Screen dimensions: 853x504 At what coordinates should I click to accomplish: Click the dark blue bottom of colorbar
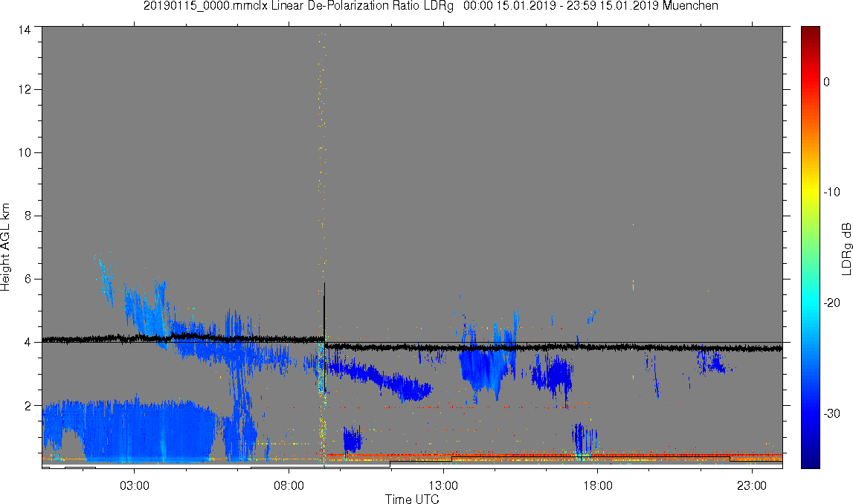tap(810, 461)
